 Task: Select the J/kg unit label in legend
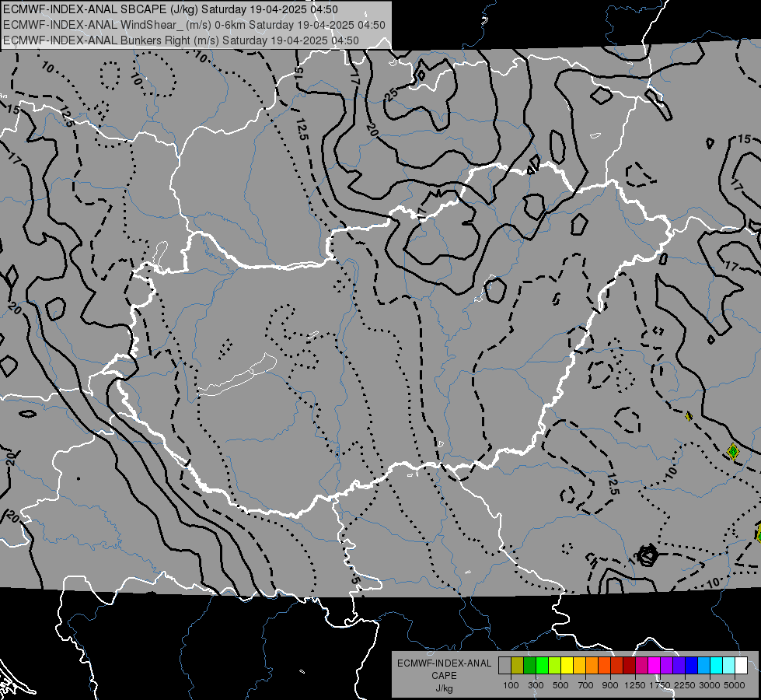(444, 688)
